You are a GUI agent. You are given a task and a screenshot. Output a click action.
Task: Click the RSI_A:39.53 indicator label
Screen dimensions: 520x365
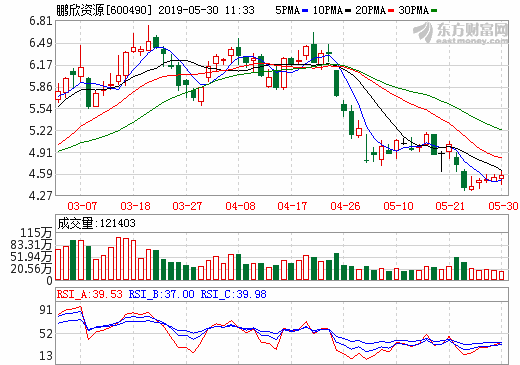click(x=90, y=294)
